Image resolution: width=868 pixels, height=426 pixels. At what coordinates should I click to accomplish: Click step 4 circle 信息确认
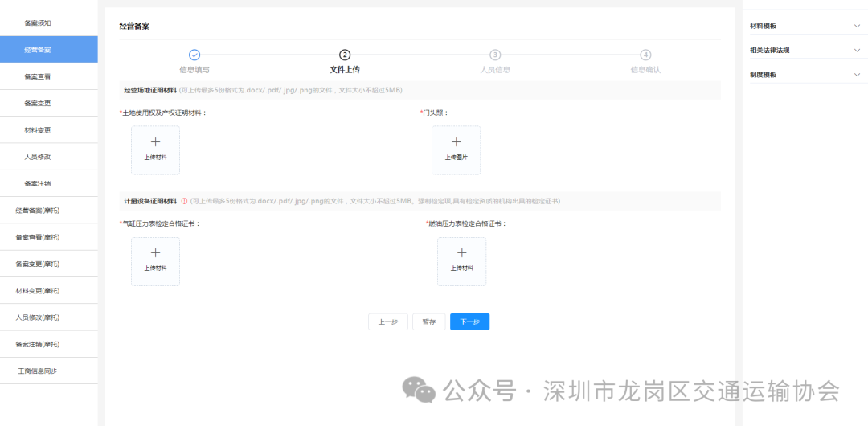645,55
